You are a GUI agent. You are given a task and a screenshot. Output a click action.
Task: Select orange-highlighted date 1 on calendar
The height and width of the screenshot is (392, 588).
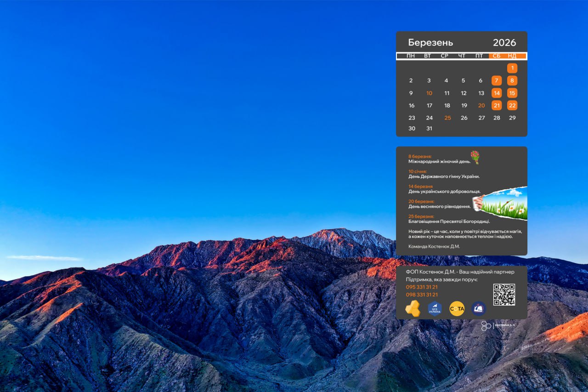pos(512,68)
